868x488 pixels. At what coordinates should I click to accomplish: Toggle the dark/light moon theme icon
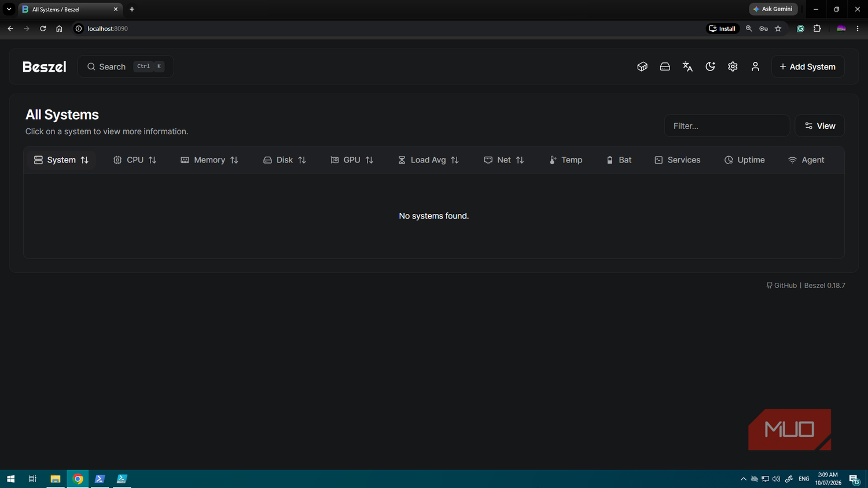(710, 66)
